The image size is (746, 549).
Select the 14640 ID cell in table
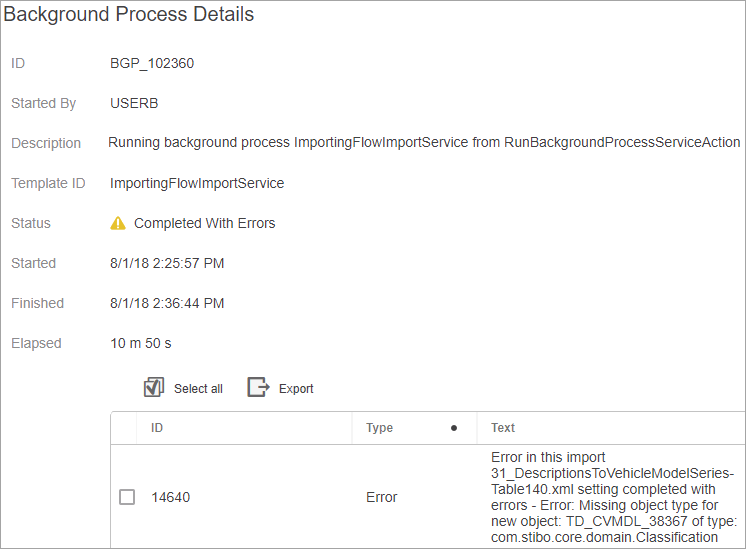(x=170, y=497)
